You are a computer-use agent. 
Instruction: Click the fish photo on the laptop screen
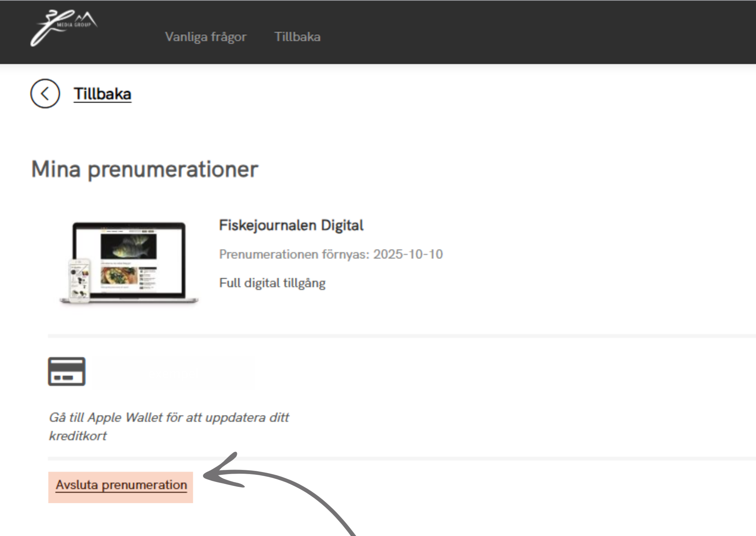(128, 246)
